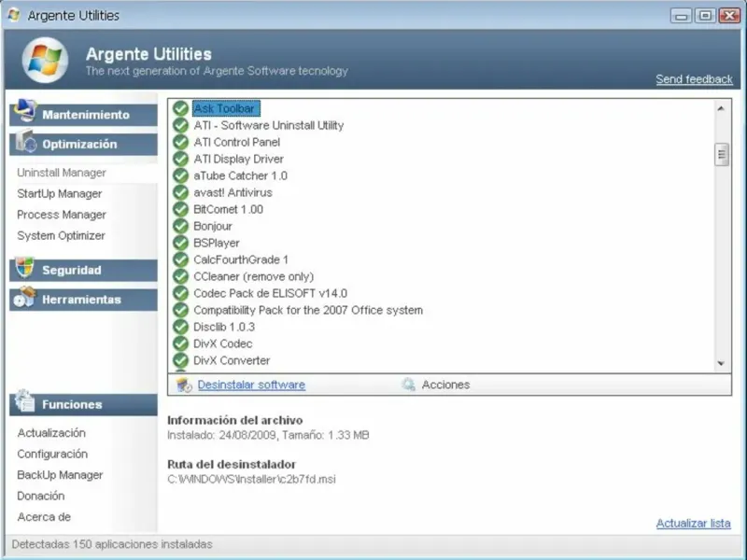Open the Acciones menu
The image size is (747, 560).
[445, 385]
